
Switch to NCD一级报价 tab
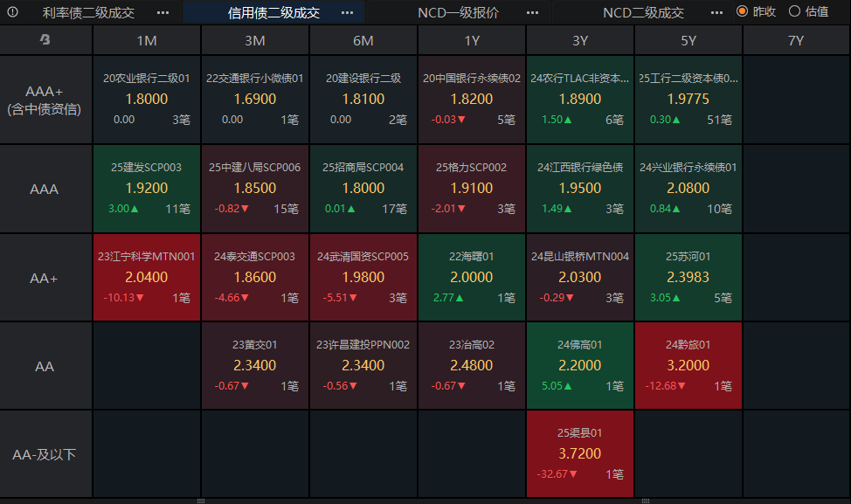point(458,12)
